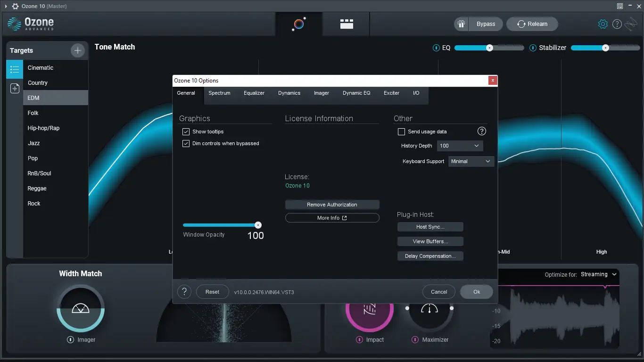This screenshot has width=644, height=362.
Task: Select the Jazz target
Action: click(x=56, y=143)
